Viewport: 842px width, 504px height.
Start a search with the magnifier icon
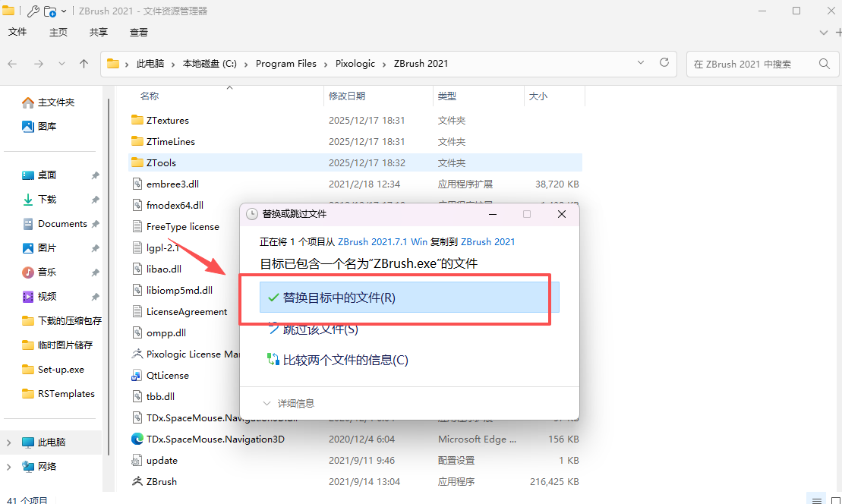click(x=824, y=64)
